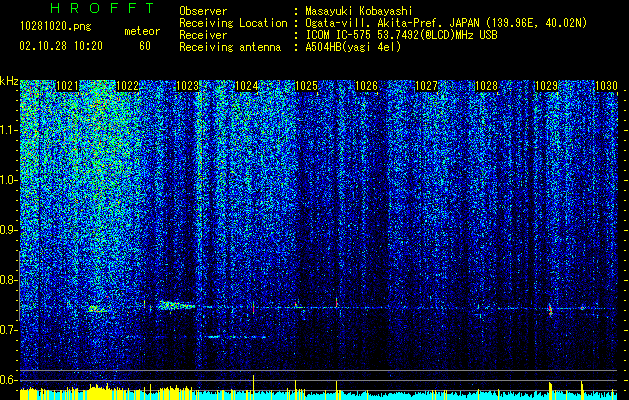
Task: Click the 1027 time marker
Action: click(x=426, y=86)
